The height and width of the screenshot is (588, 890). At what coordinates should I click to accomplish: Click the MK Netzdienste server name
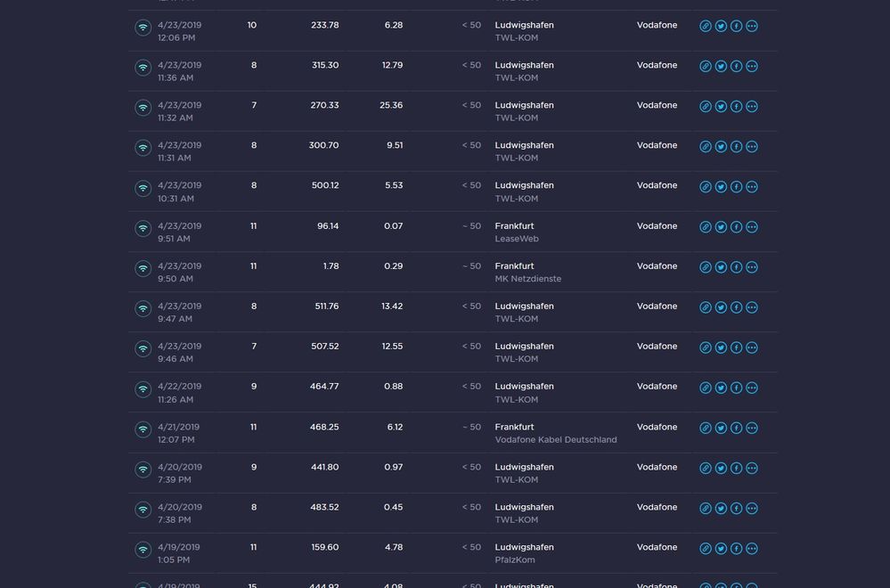[x=528, y=279]
